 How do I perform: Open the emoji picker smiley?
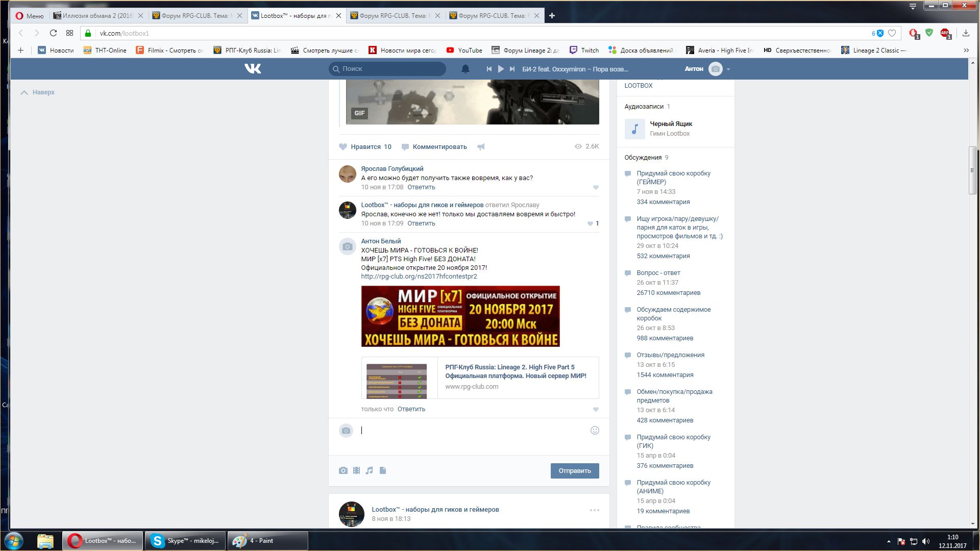pos(595,431)
